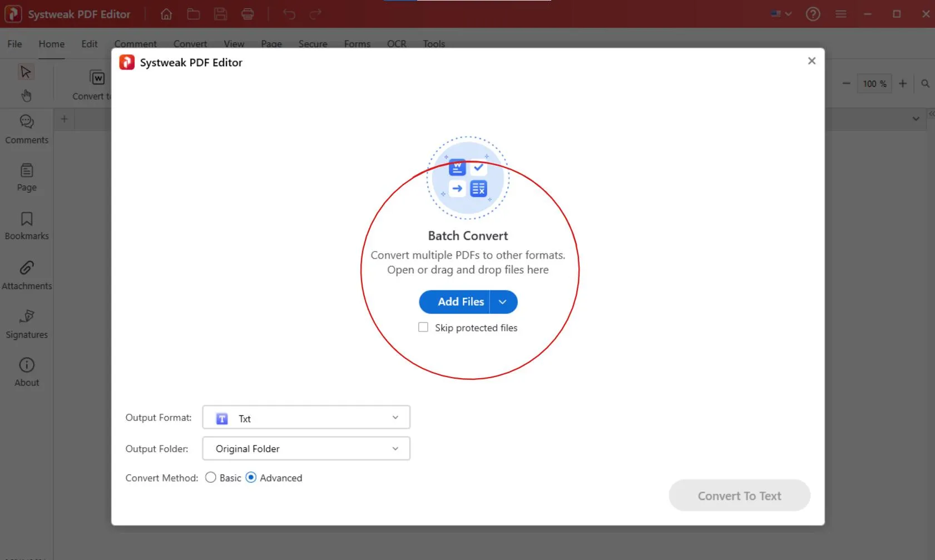
Task: Open the Output Format dropdown
Action: pyautogui.click(x=306, y=418)
